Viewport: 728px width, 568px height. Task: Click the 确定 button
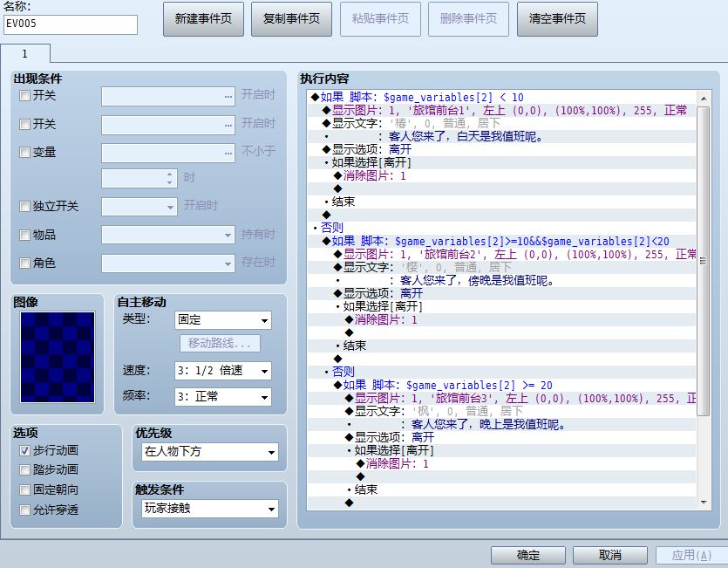[528, 555]
